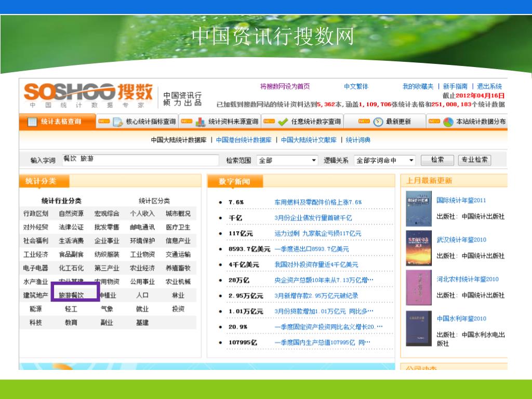Screen dimensions: 532x399
Task: Click the green checkmark icon beside 任意统计数字查询
Action: (283, 122)
